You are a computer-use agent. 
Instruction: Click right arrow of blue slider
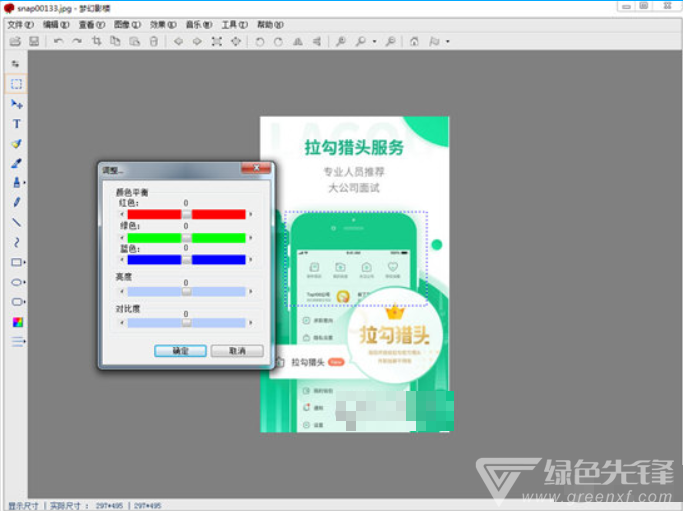pyautogui.click(x=250, y=260)
